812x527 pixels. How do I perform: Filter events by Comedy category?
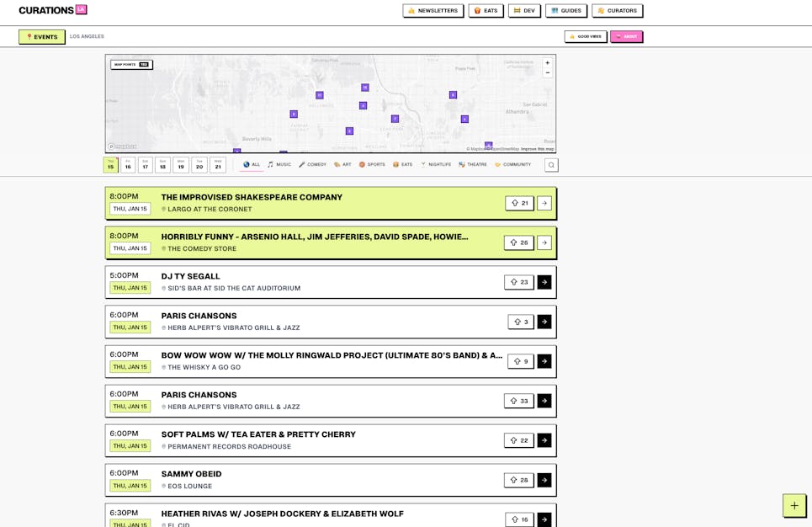click(312, 165)
